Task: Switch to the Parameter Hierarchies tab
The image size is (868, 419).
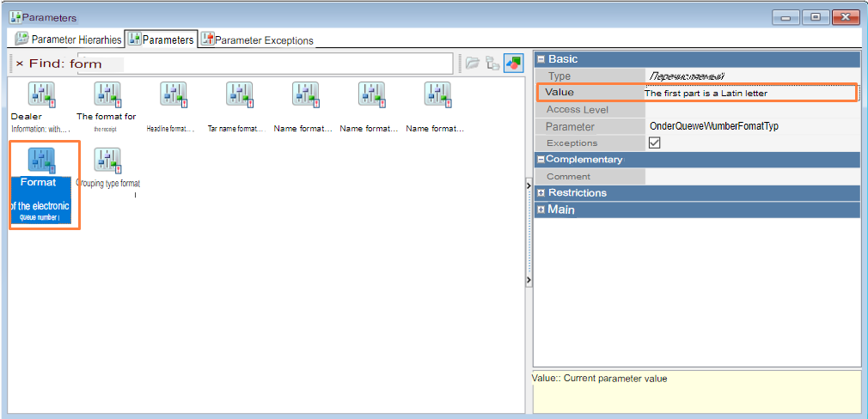Action: 69,39
